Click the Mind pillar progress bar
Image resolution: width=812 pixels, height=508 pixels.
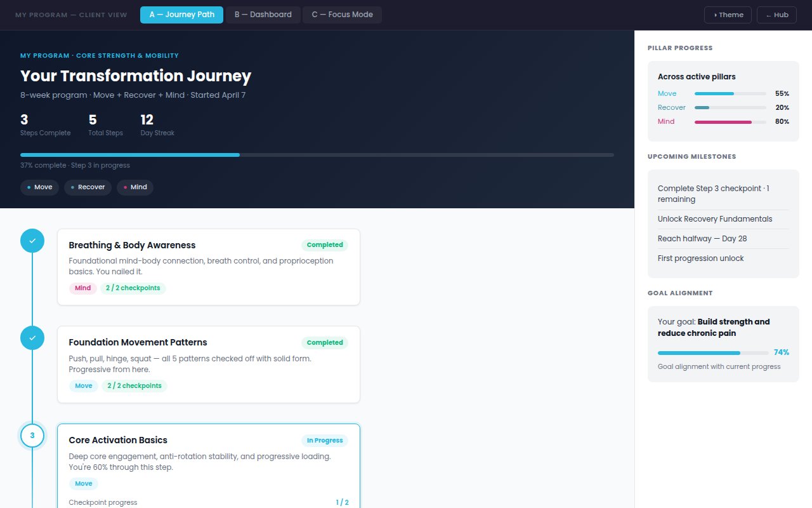click(x=730, y=121)
